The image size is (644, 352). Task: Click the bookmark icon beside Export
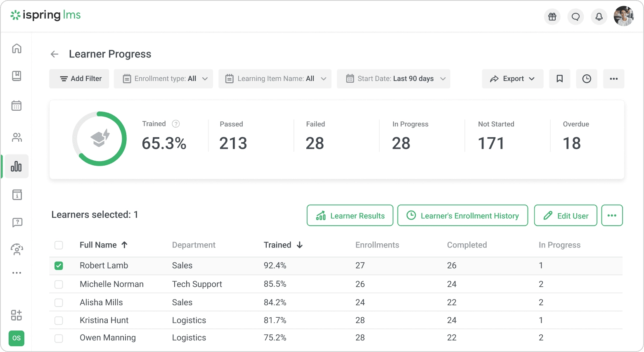click(559, 79)
